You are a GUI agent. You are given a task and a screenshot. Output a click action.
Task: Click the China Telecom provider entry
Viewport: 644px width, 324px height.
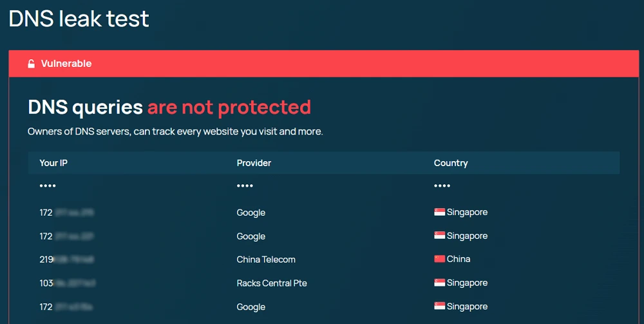[x=266, y=260]
